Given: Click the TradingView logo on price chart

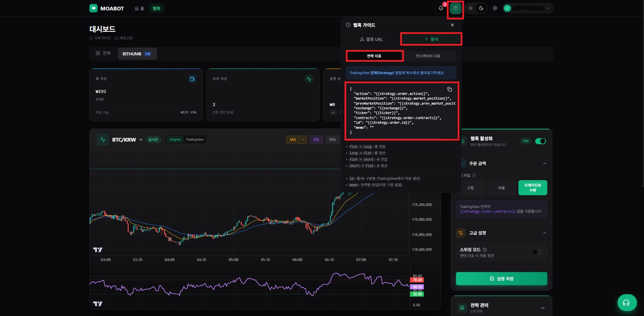Looking at the screenshot, I should [x=98, y=250].
